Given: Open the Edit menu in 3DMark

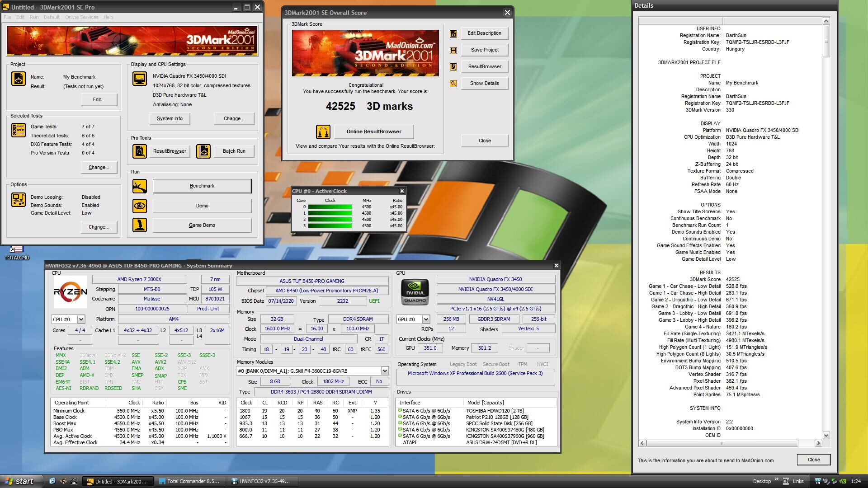Looking at the screenshot, I should pyautogui.click(x=20, y=17).
